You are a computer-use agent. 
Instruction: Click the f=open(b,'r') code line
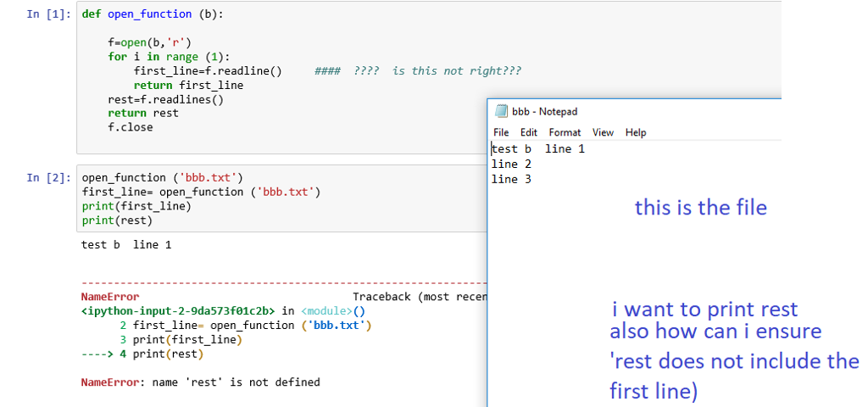click(x=149, y=42)
